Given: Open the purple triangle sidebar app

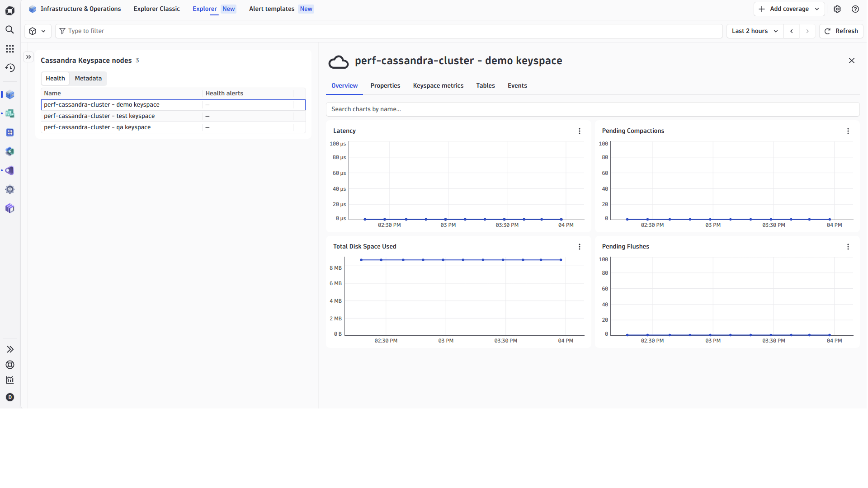Looking at the screenshot, I should click(10, 170).
